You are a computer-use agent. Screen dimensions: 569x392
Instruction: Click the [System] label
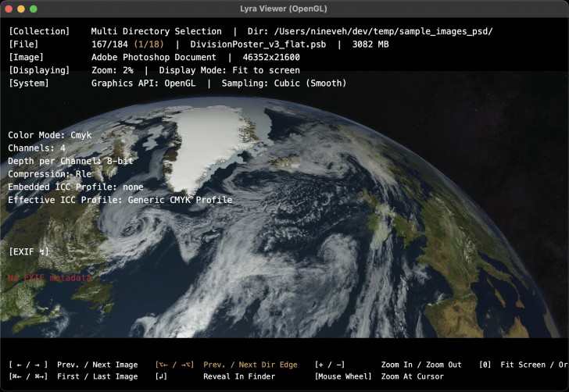pos(29,84)
